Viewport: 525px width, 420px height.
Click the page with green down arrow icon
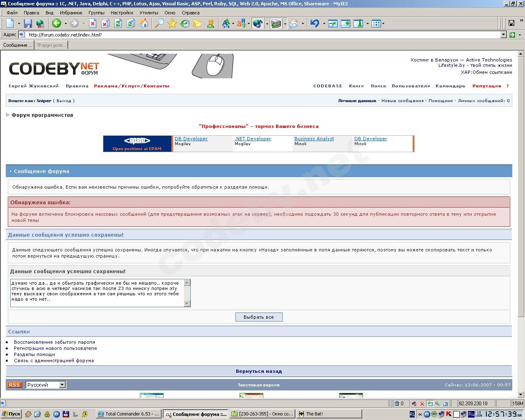358,23
